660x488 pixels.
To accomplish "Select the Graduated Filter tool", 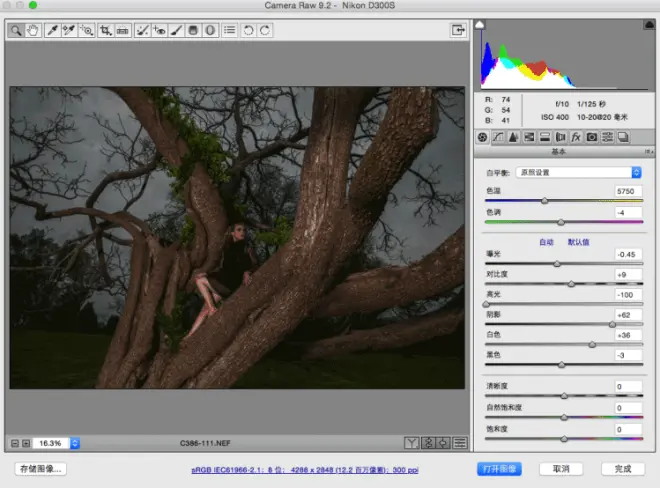I will point(193,30).
